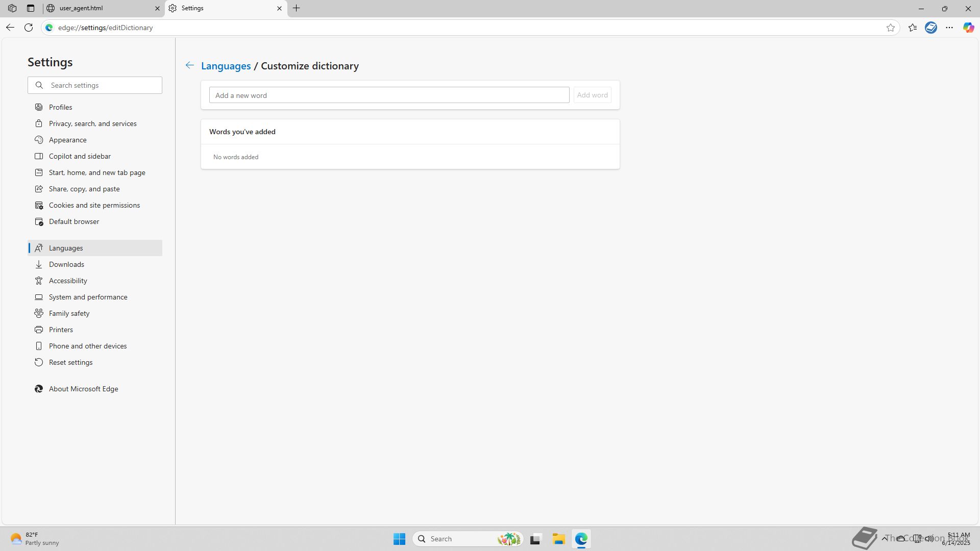
Task: Close the Settings tab
Action: 279,8
